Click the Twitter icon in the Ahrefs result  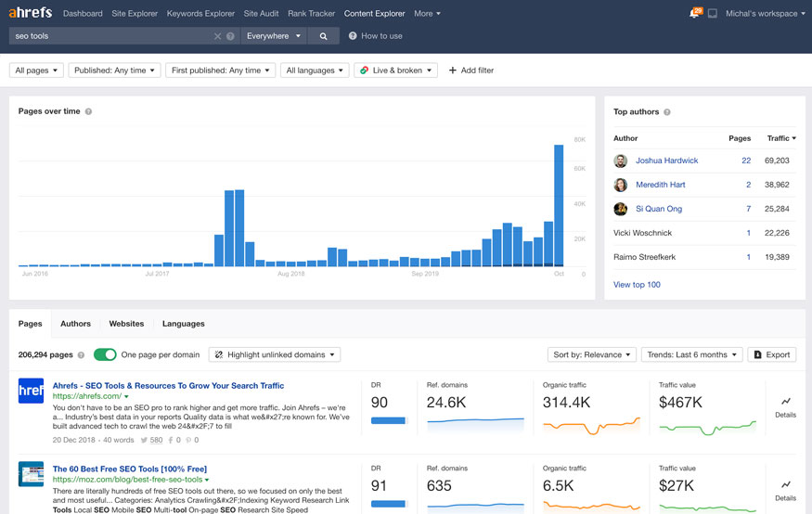(144, 440)
